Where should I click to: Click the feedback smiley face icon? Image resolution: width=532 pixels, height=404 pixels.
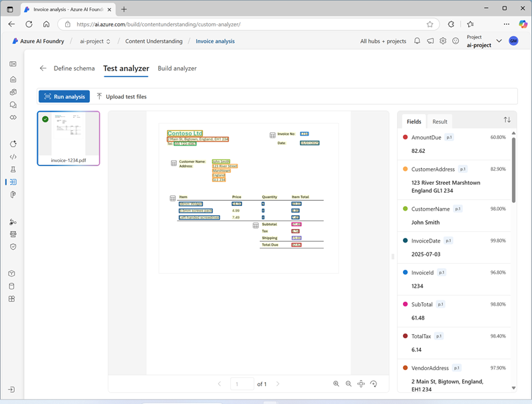click(x=456, y=41)
